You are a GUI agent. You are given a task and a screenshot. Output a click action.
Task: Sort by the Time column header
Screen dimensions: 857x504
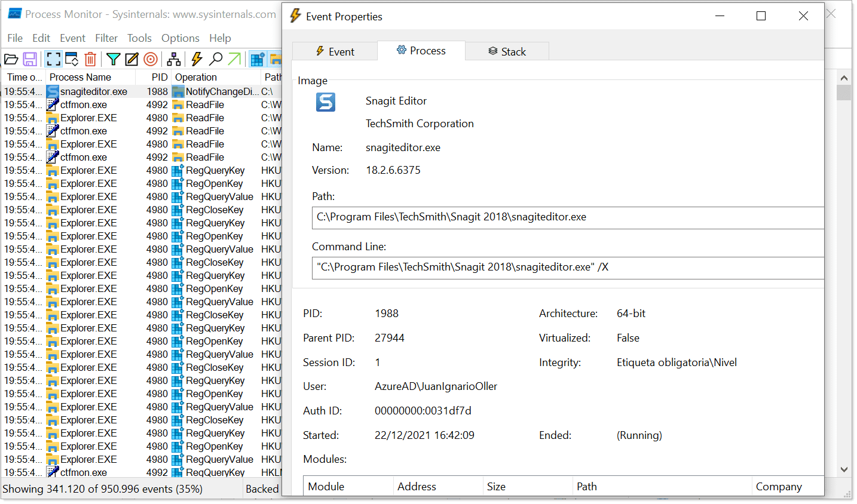coord(24,77)
